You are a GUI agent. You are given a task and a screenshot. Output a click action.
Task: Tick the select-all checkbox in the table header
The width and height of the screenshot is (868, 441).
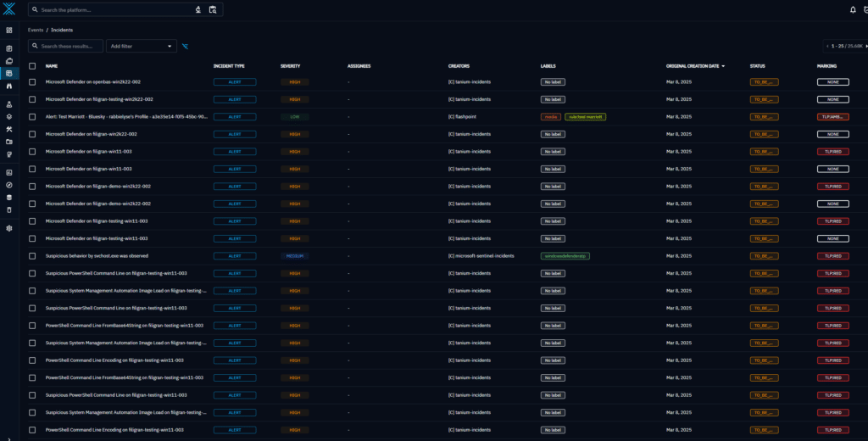point(32,65)
